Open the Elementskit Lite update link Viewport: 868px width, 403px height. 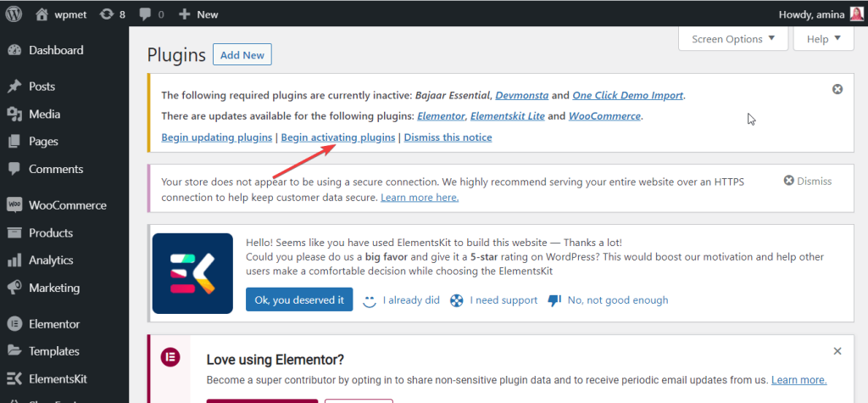pos(509,116)
